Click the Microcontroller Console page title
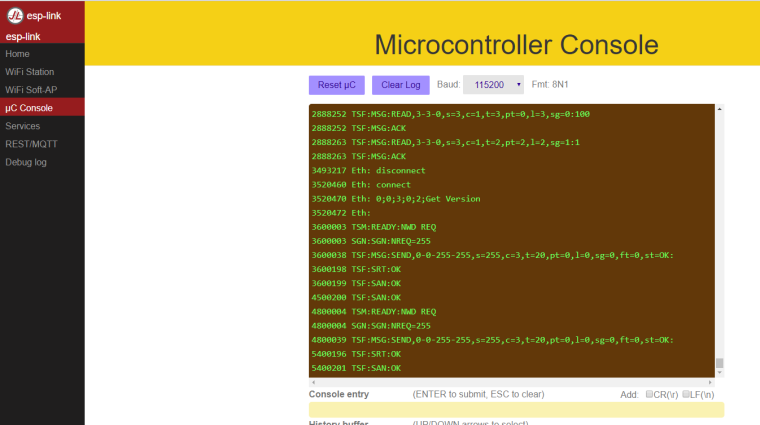The width and height of the screenshot is (760, 425). pyautogui.click(x=516, y=45)
